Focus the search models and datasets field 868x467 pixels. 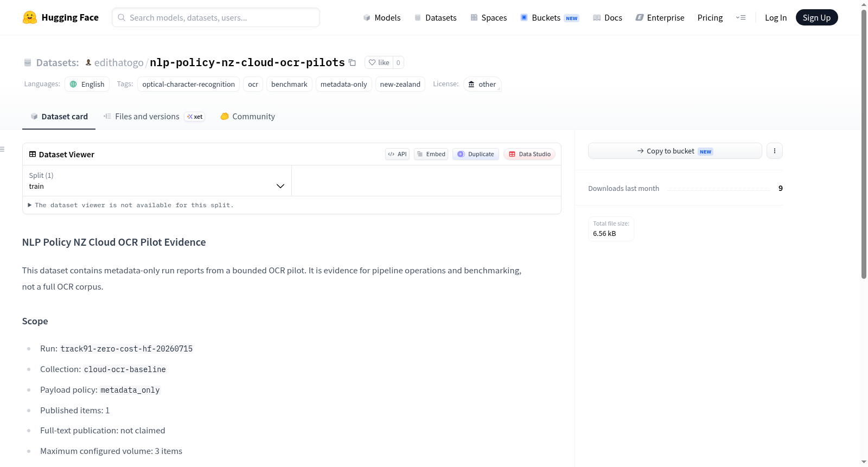(x=216, y=17)
